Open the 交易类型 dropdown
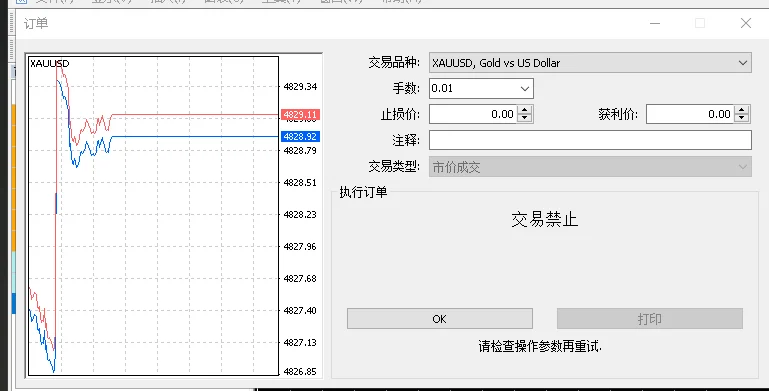The width and height of the screenshot is (769, 391). click(590, 167)
